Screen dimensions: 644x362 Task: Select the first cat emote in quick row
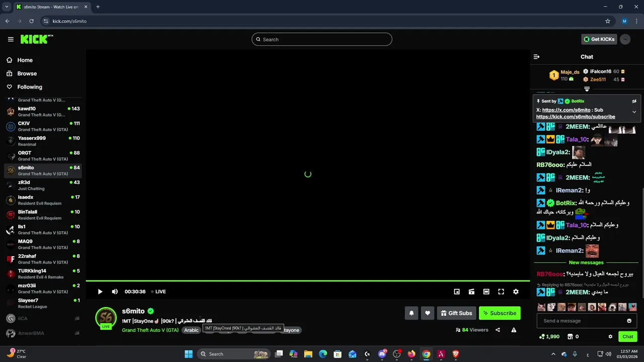541,307
